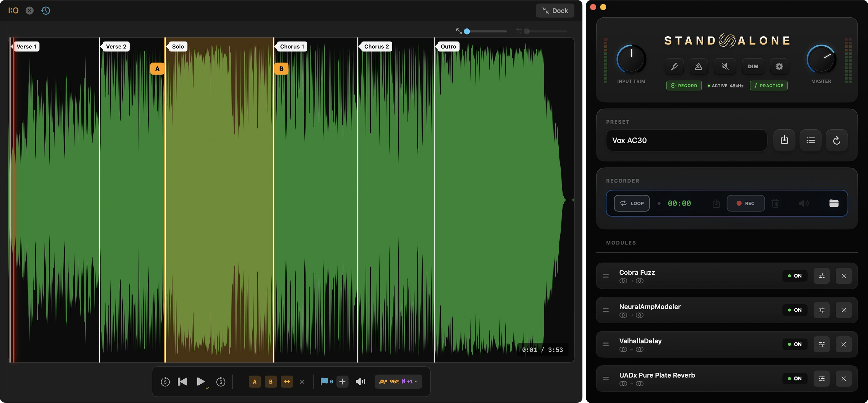Viewport: 868px width, 403px height.
Task: Set loop end point B in transport
Action: coord(271,381)
